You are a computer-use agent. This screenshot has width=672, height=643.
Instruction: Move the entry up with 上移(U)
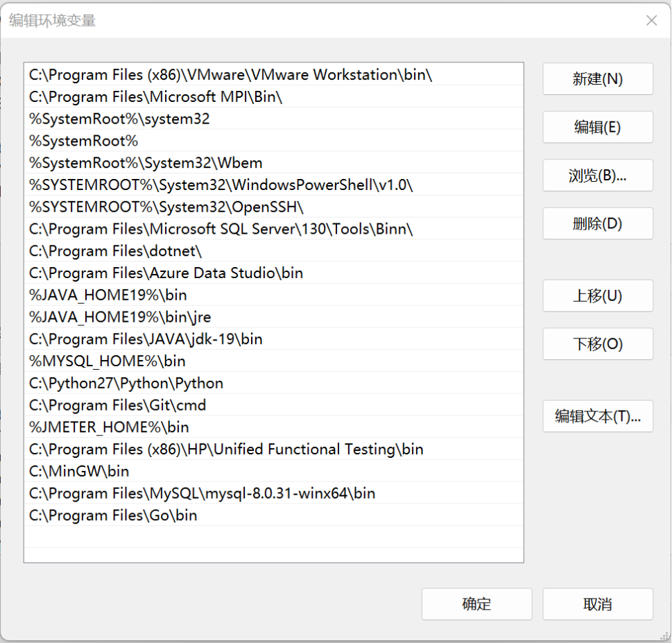597,295
